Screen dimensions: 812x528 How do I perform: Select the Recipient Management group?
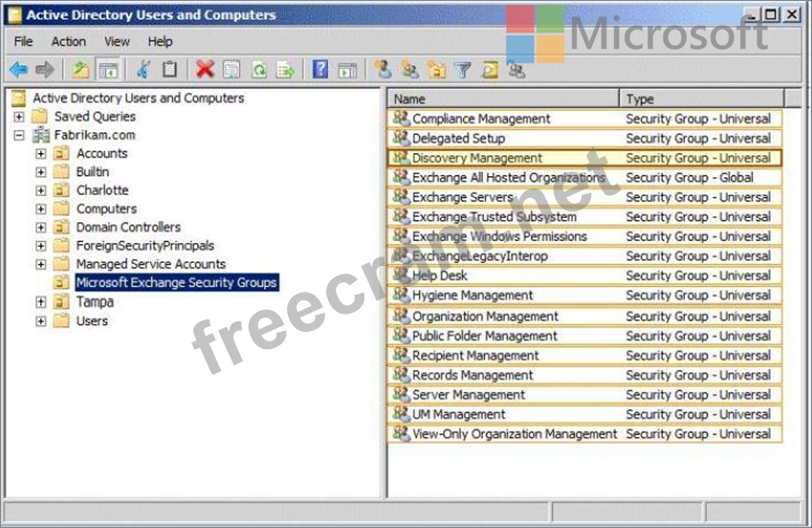coord(584,356)
